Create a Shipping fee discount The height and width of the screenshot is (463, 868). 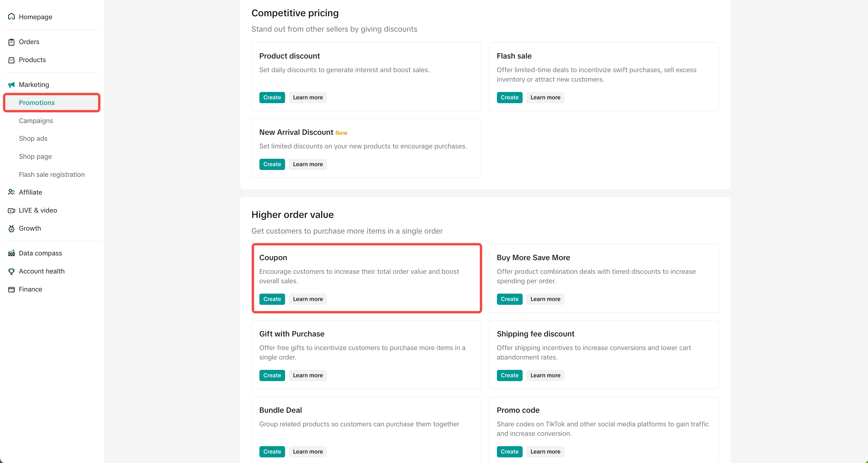(509, 375)
